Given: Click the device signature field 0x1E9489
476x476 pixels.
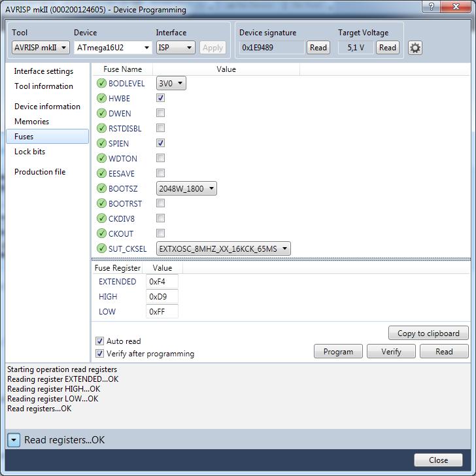Looking at the screenshot, I should [272, 48].
